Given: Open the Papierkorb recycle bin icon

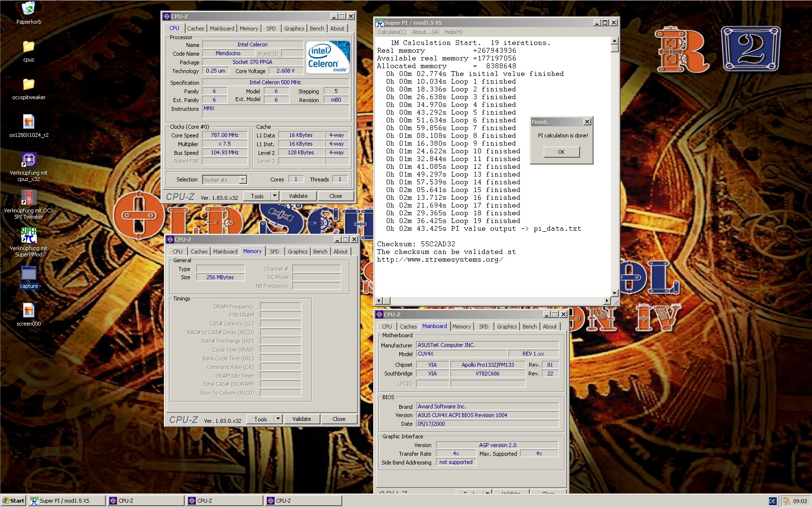Looking at the screenshot, I should [x=29, y=9].
